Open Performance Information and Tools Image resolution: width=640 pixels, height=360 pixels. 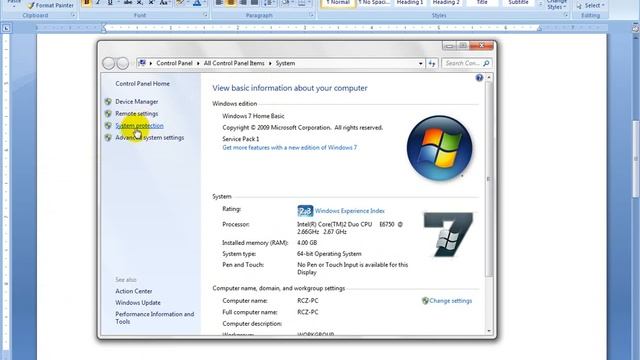[154, 318]
